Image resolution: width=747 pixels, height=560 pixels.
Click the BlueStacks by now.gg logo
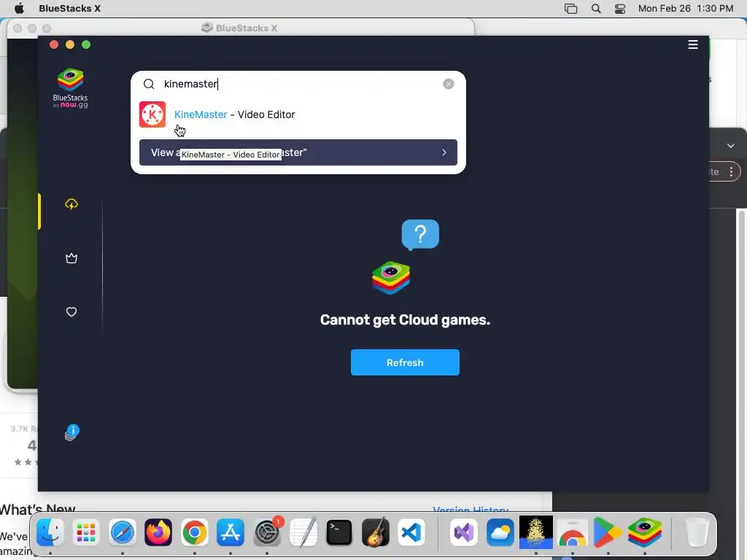coord(71,88)
